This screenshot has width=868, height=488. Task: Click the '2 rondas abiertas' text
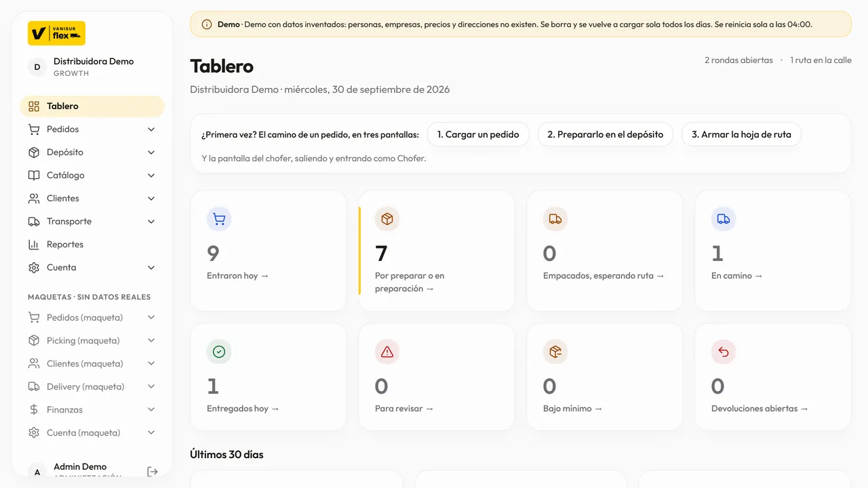point(738,60)
